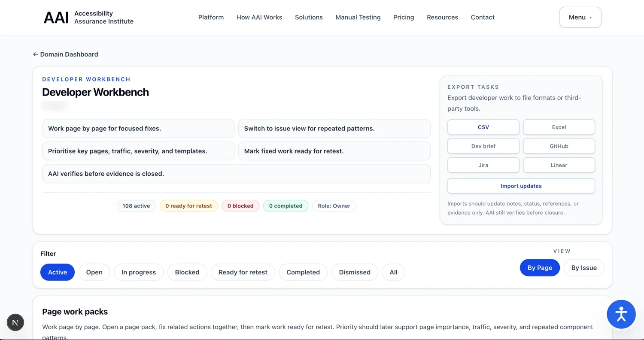Screen dimensions: 644x340
Task: Show Completed items
Action: (303, 272)
